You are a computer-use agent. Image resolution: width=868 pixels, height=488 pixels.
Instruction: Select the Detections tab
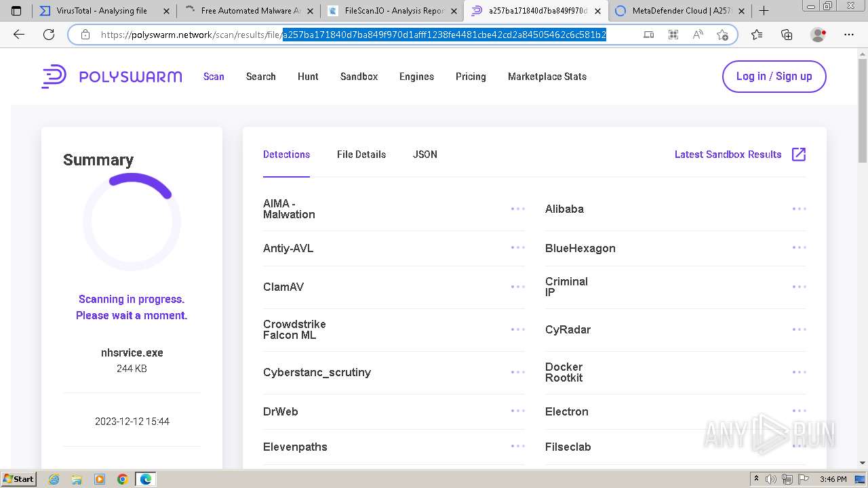[286, 155]
